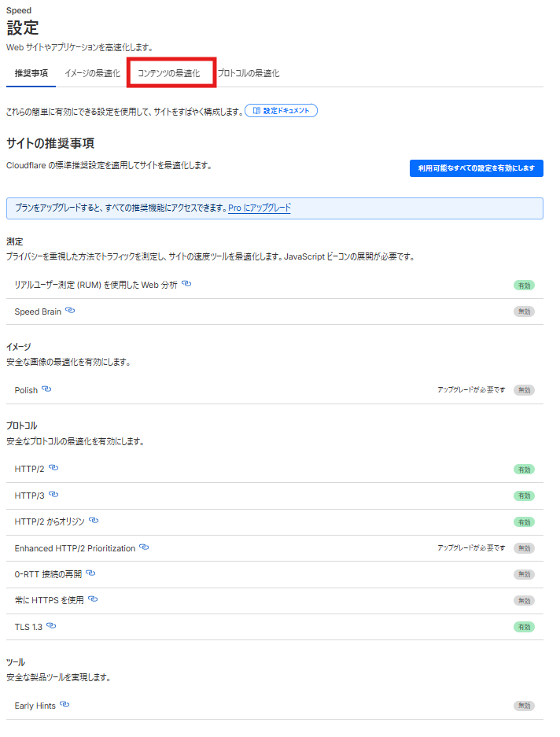Image resolution: width=560 pixels, height=737 pixels.
Task: Click 無効 badge for Enhanced HTTP/2 Prioritization
Action: pos(524,548)
